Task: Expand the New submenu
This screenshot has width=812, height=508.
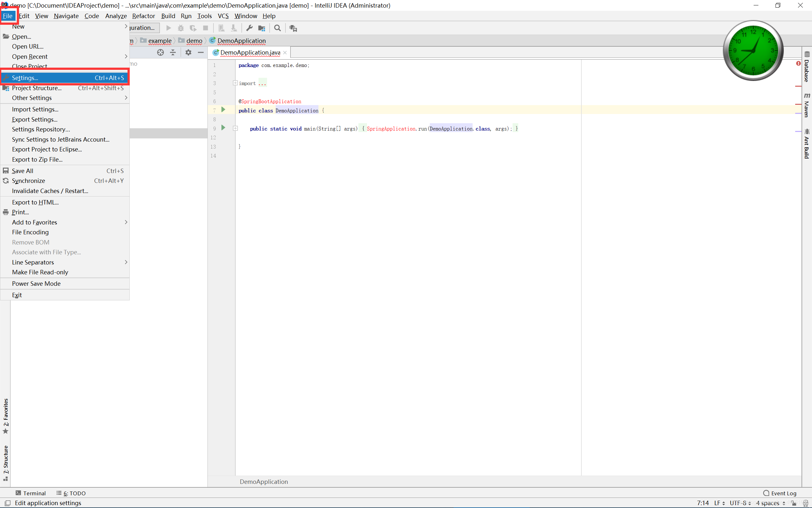Action: (65, 27)
